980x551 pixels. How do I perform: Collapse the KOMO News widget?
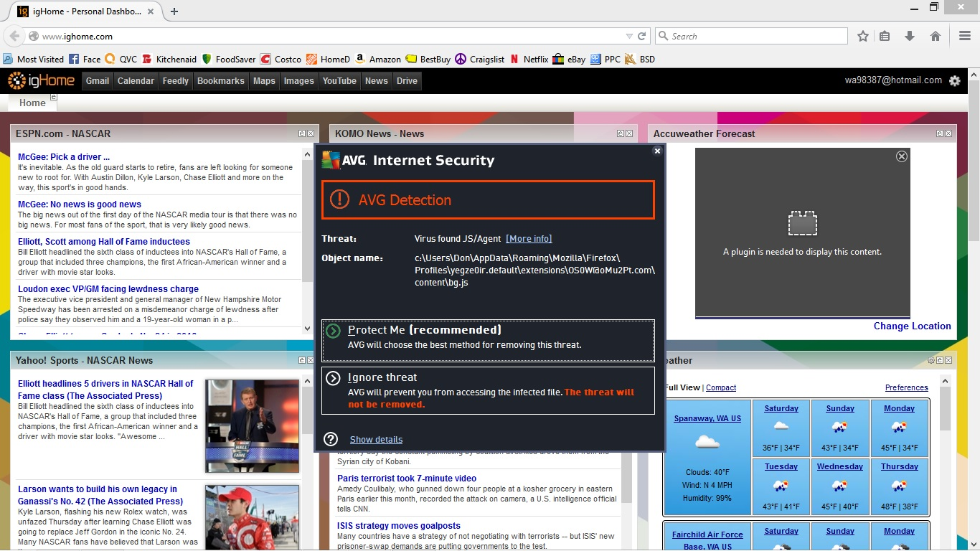621,133
